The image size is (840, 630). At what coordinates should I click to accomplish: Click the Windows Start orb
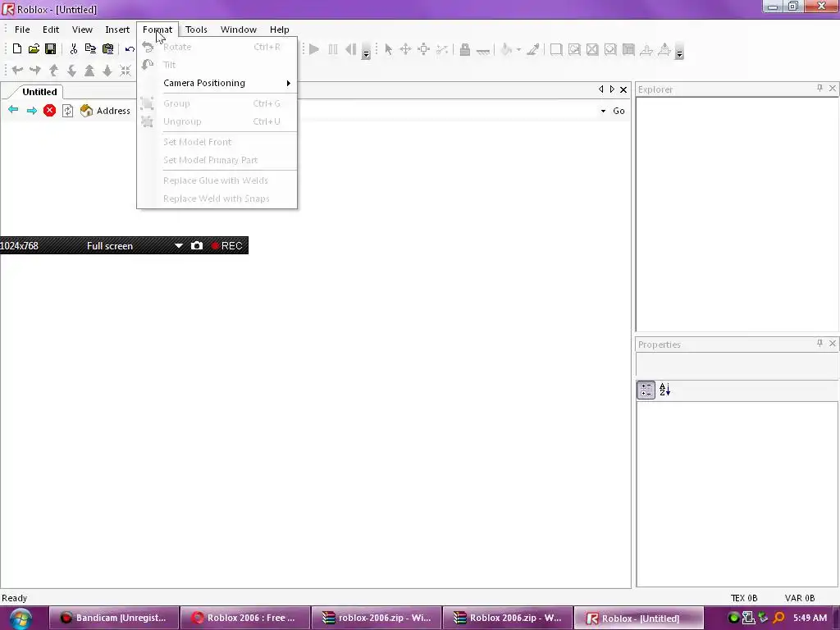pyautogui.click(x=21, y=619)
